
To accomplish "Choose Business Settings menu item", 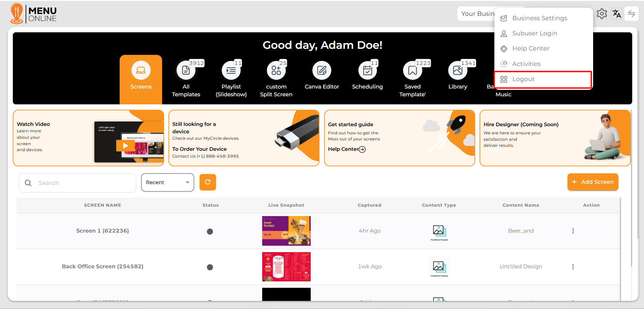I will pos(540,18).
